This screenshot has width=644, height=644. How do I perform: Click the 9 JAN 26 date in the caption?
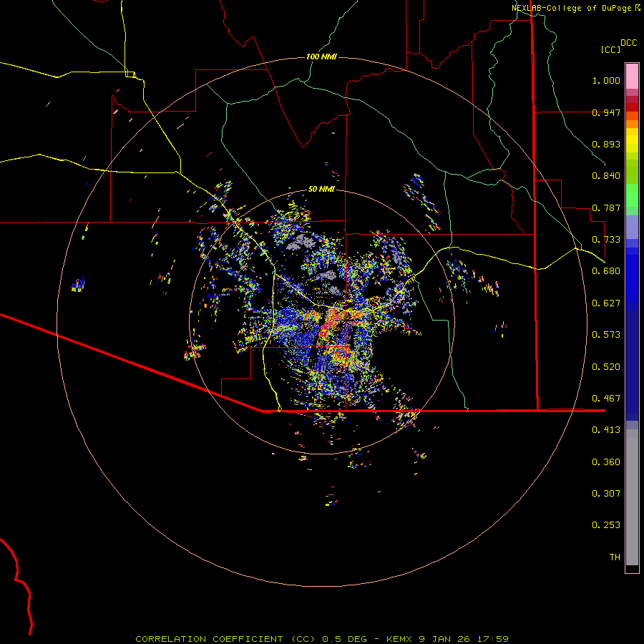point(444,639)
